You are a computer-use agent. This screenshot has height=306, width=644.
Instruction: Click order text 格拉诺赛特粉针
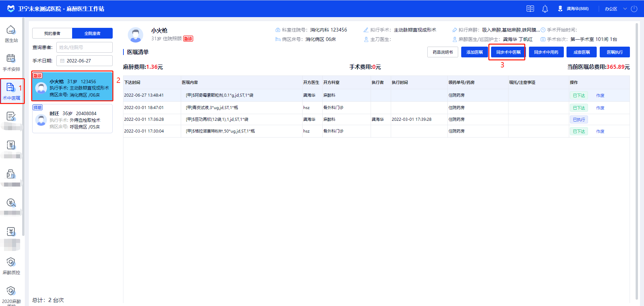coord(220,131)
